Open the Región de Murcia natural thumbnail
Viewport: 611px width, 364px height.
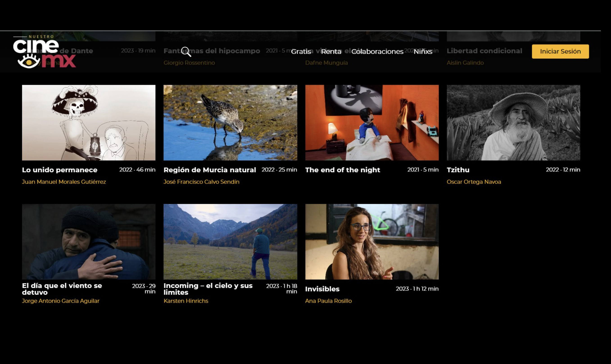click(230, 123)
